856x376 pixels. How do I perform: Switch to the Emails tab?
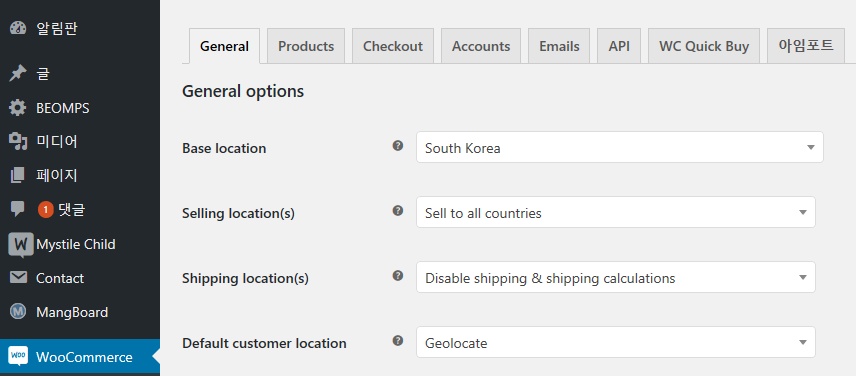559,46
